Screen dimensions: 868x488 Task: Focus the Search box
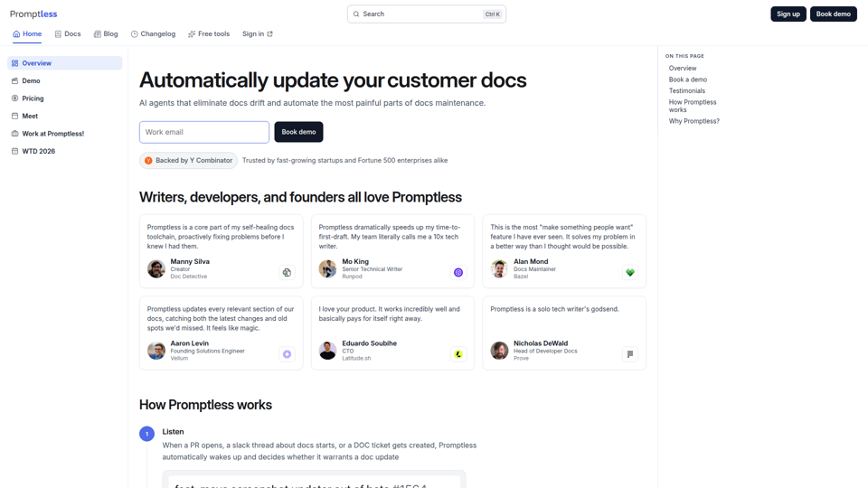426,14
